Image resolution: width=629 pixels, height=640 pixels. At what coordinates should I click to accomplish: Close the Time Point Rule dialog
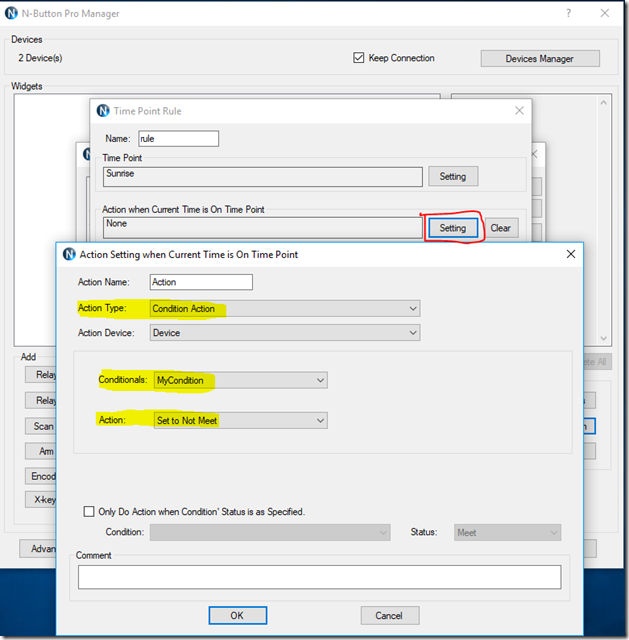[519, 111]
